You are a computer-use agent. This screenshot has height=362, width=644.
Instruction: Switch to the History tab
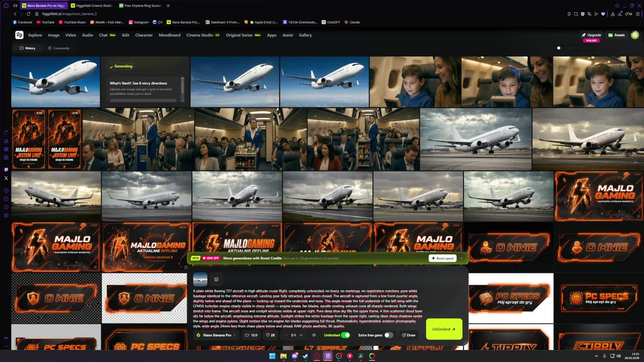point(28,48)
